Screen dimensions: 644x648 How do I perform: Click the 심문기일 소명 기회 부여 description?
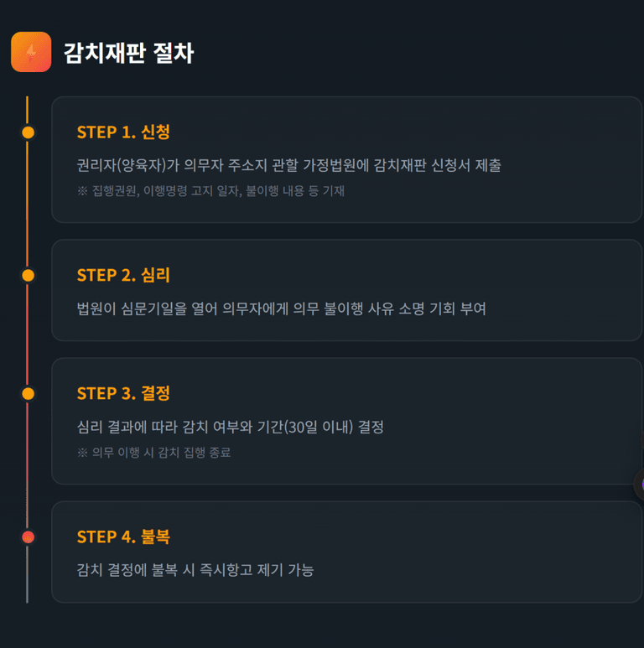[281, 308]
